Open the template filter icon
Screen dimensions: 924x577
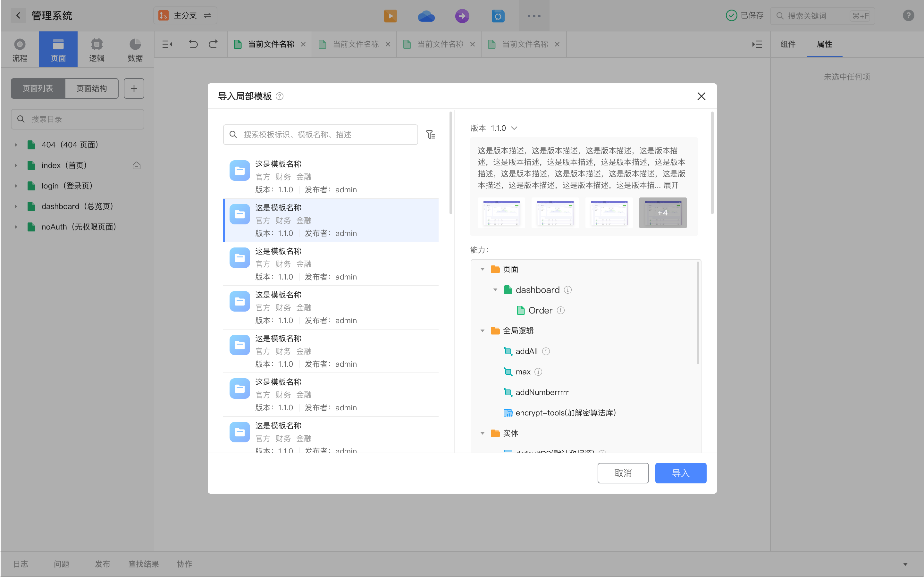pos(430,134)
